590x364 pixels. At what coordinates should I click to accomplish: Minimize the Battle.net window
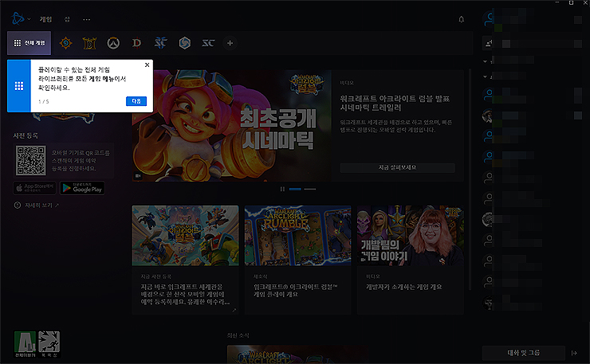(557, 2)
